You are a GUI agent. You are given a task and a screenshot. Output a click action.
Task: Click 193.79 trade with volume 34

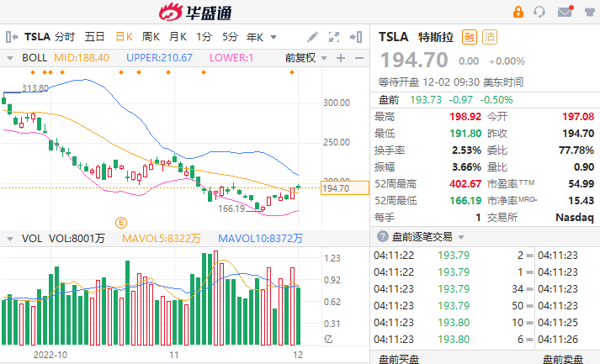pyautogui.click(x=454, y=288)
